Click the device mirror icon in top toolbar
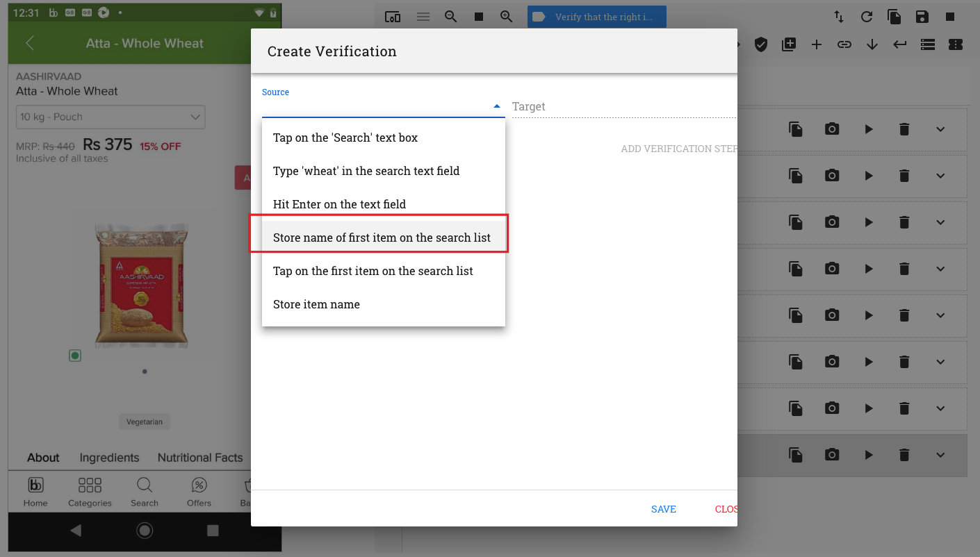 [x=393, y=17]
